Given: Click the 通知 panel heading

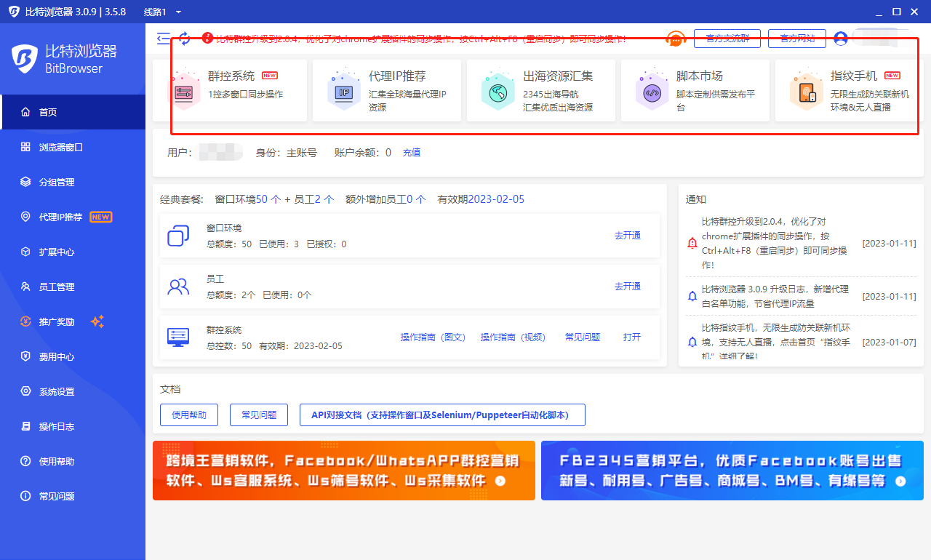Looking at the screenshot, I should coord(696,199).
